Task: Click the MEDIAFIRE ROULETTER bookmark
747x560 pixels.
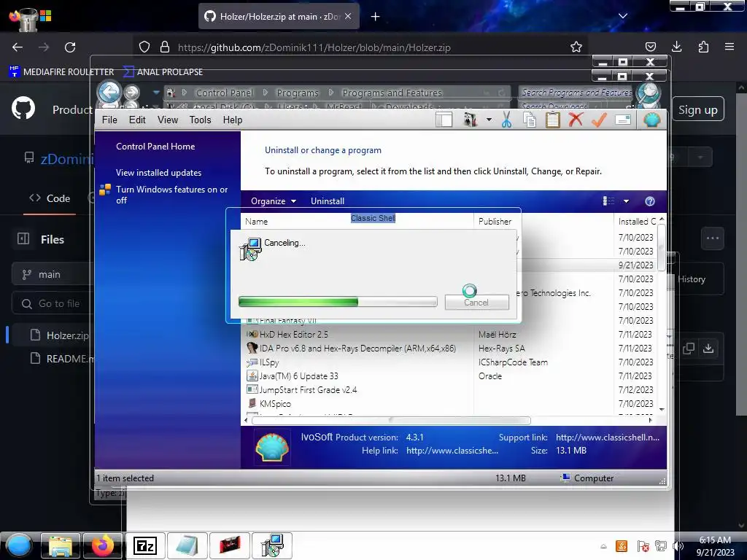Action: (x=61, y=72)
